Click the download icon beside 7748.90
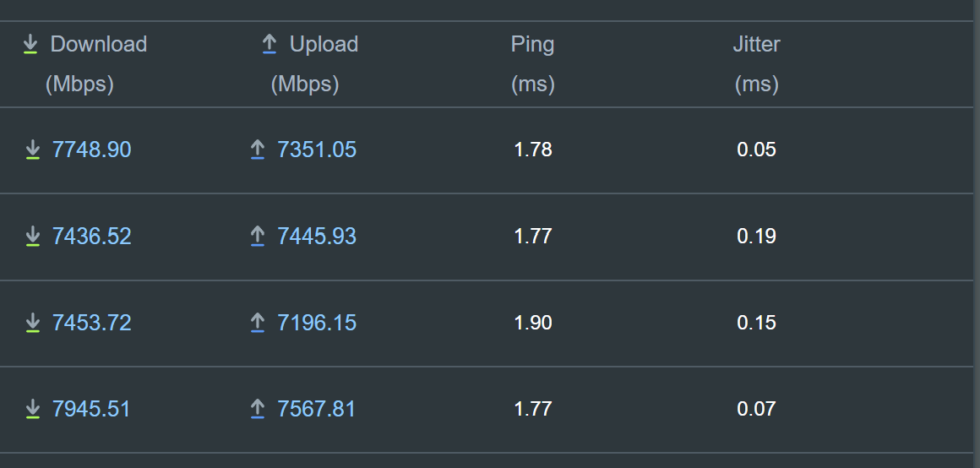This screenshot has width=980, height=468. pyautogui.click(x=33, y=150)
